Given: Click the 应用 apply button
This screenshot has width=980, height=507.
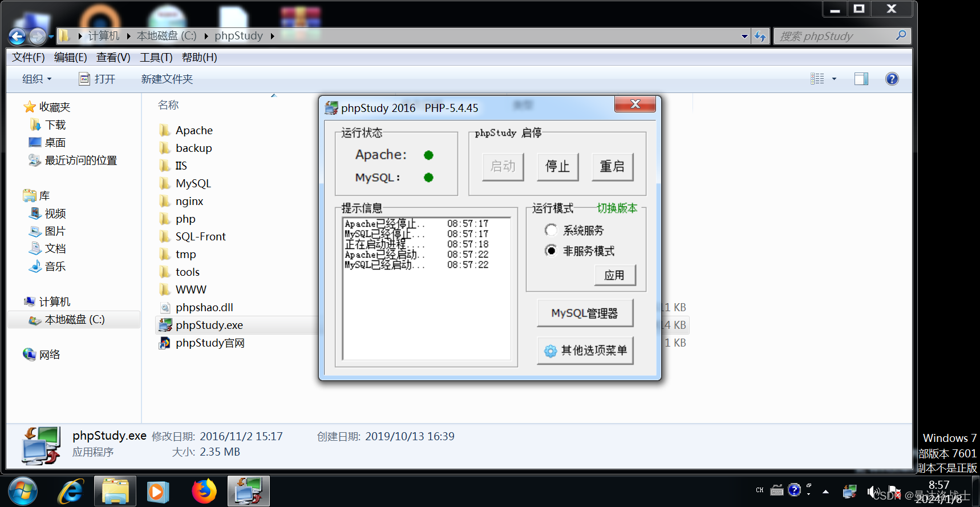Looking at the screenshot, I should click(615, 275).
